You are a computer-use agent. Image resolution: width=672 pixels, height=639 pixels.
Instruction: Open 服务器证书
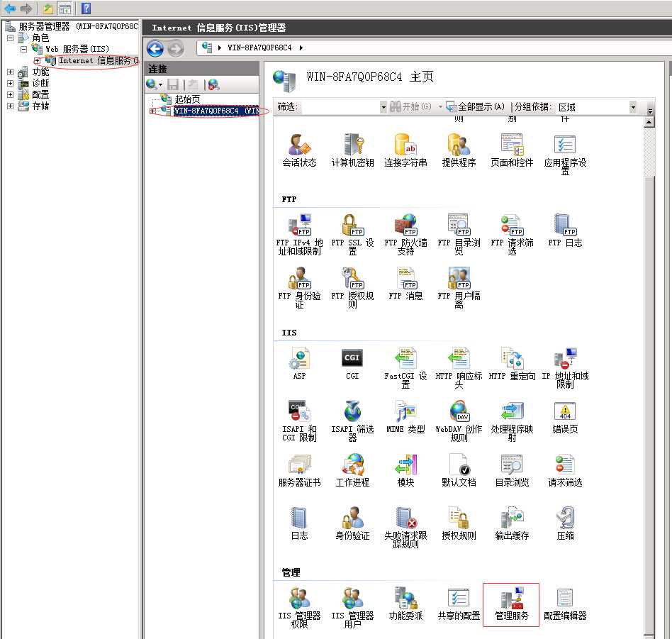(299, 470)
